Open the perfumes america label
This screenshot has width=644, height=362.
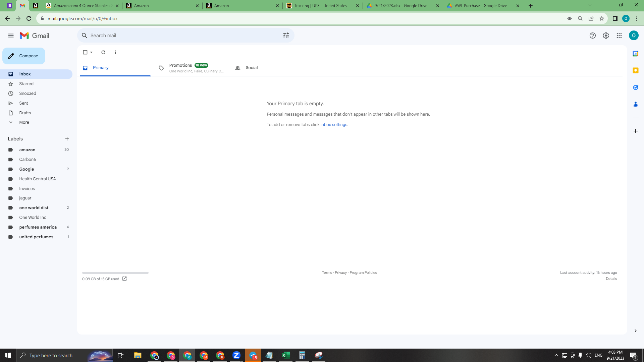point(36,227)
